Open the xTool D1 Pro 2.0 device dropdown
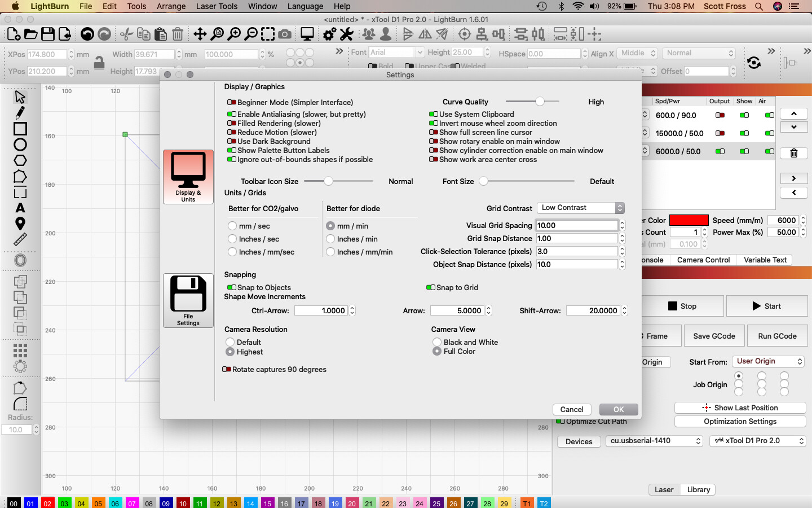Image resolution: width=812 pixels, height=508 pixels. (x=758, y=441)
